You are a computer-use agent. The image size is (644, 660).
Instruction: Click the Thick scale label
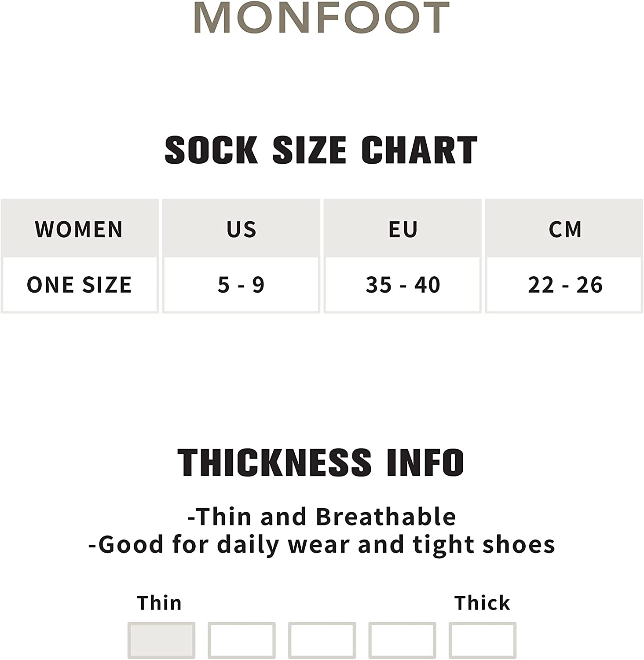(482, 603)
